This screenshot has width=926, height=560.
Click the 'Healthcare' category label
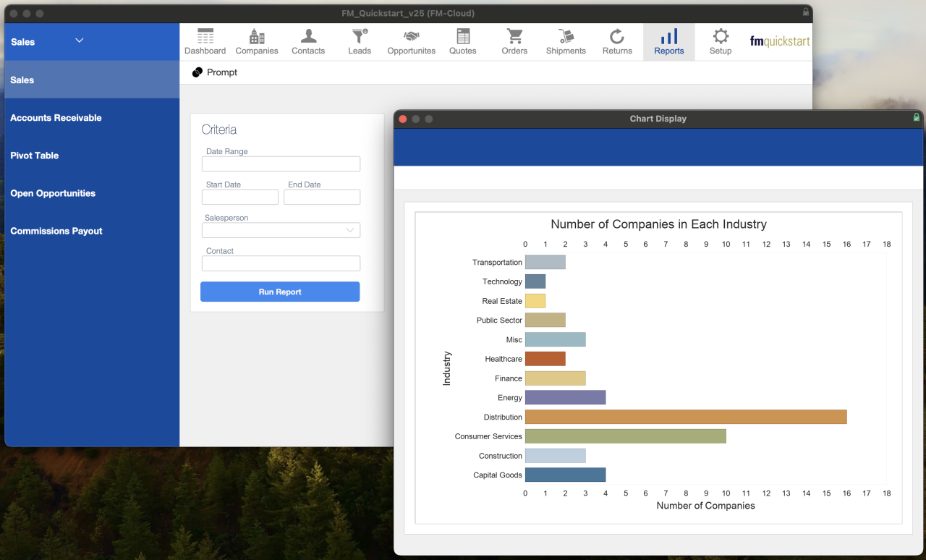[x=504, y=359]
